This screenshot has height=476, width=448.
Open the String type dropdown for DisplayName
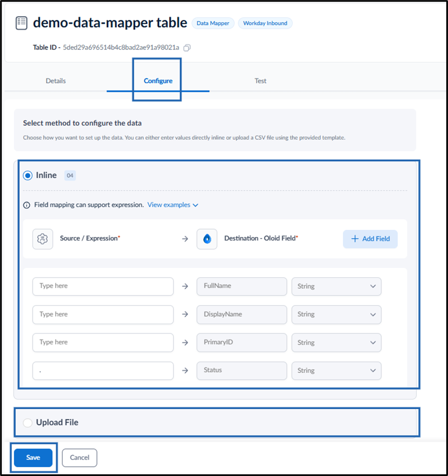(336, 315)
